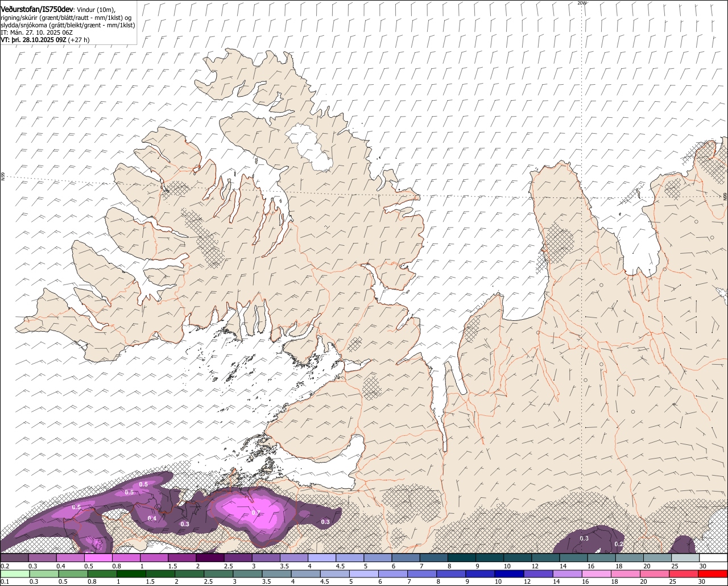Click the 0.2 contour label on the map
Viewport: 728px width, 586px height.
(619, 544)
